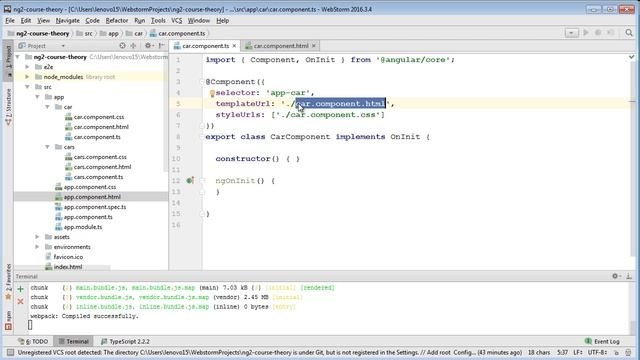The height and width of the screenshot is (360, 640).
Task: Click the Search Everywhere magnifier icon
Action: [629, 33]
